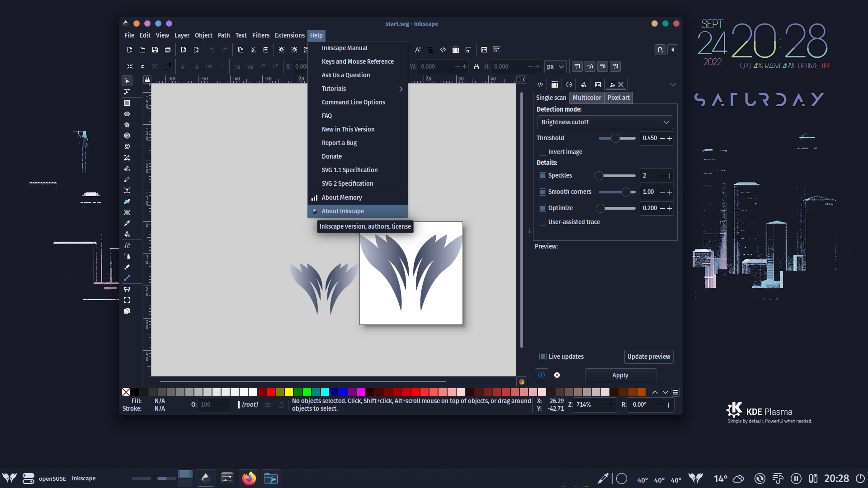The image size is (868, 488).
Task: Switch to the Pixel art tab
Action: [618, 98]
